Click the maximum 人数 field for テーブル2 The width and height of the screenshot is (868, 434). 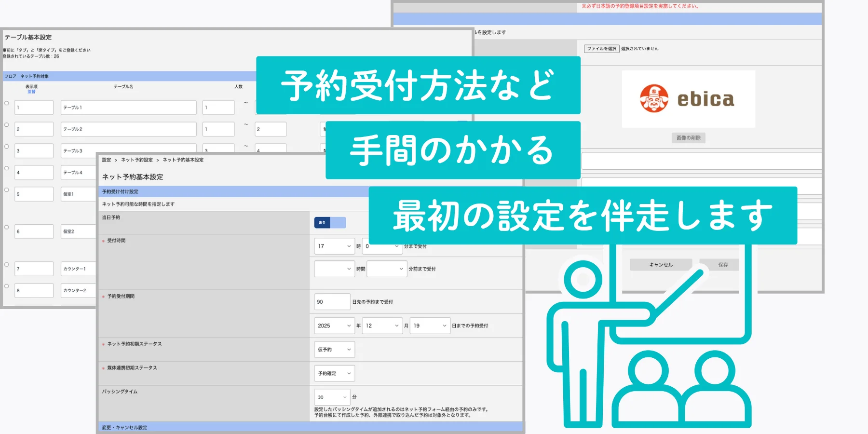point(271,129)
